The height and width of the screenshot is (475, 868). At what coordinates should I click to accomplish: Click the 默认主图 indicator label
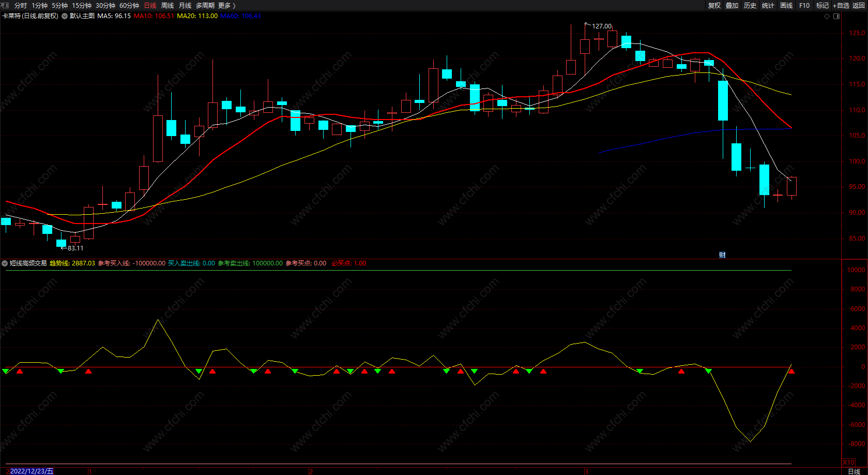click(x=82, y=16)
